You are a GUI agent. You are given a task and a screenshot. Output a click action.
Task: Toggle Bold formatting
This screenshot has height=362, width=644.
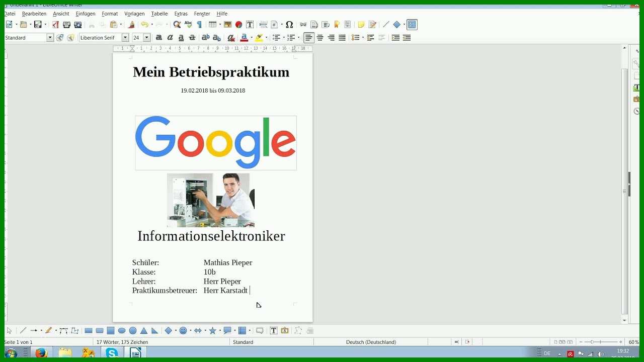[x=159, y=38]
